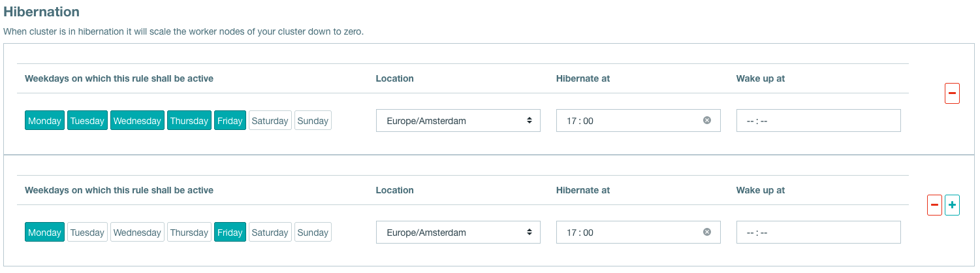This screenshot has width=980, height=273.
Task: Click the first rule's Hibernate at time field
Action: coord(639,121)
